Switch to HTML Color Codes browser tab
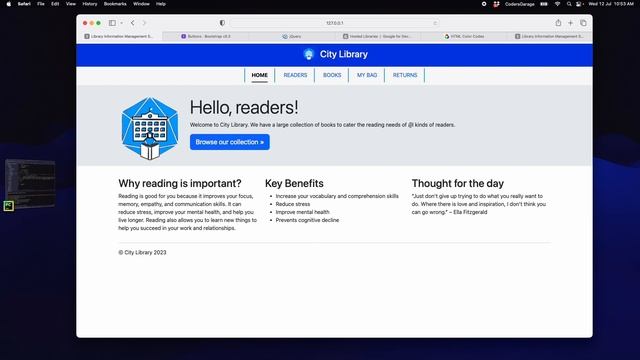 pos(464,36)
